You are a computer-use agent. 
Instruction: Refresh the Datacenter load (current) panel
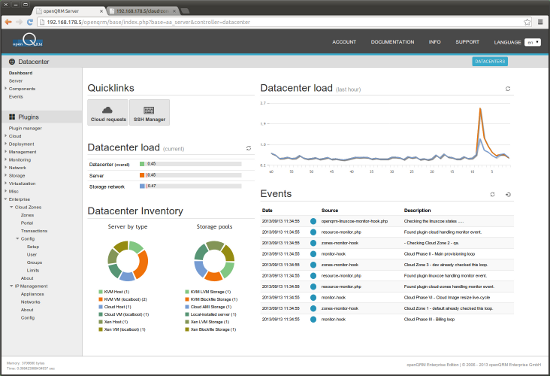pos(248,148)
